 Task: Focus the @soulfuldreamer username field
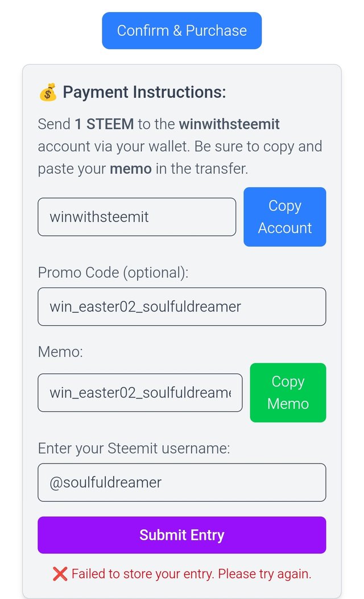(182, 483)
